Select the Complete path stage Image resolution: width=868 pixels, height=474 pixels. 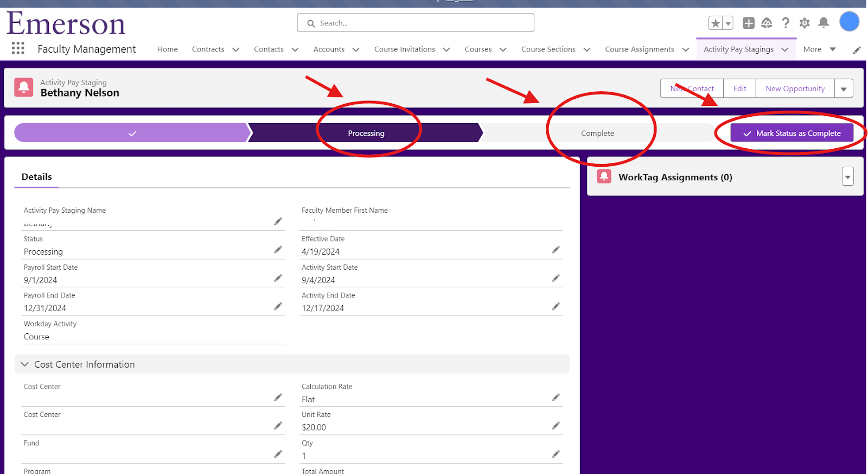coord(597,133)
